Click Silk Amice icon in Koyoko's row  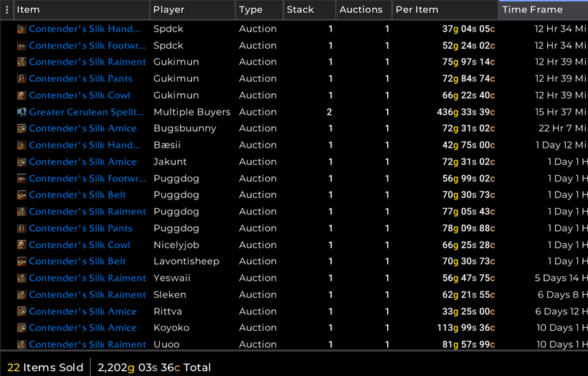click(22, 328)
